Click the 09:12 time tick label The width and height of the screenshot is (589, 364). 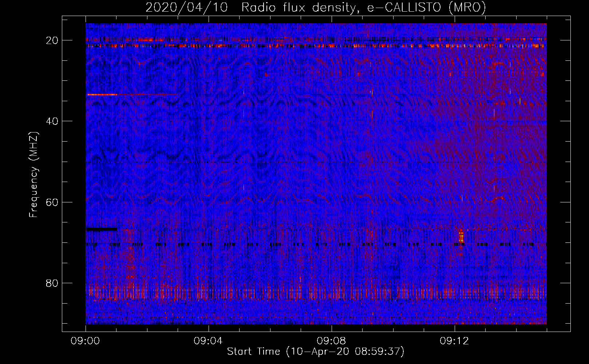click(455, 341)
